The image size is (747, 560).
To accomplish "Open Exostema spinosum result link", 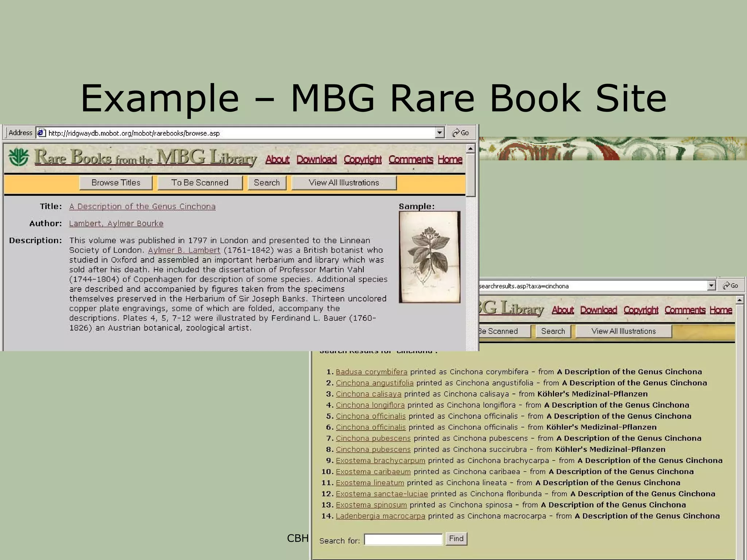I will click(371, 505).
